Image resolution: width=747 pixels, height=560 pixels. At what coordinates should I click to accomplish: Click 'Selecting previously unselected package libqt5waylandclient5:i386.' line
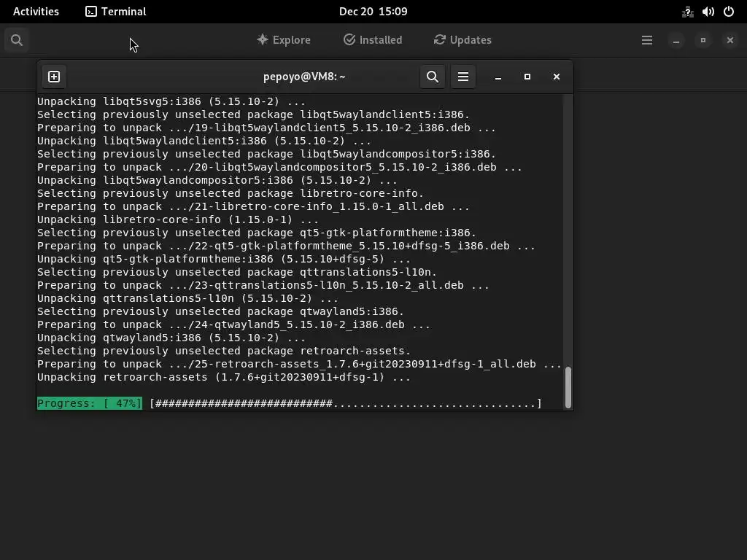coord(253,114)
